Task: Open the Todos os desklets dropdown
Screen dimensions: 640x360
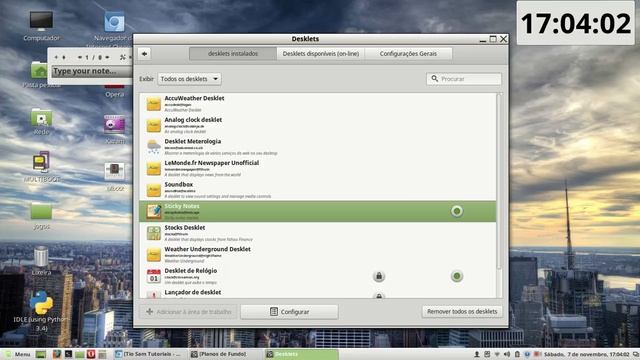Action: click(189, 79)
